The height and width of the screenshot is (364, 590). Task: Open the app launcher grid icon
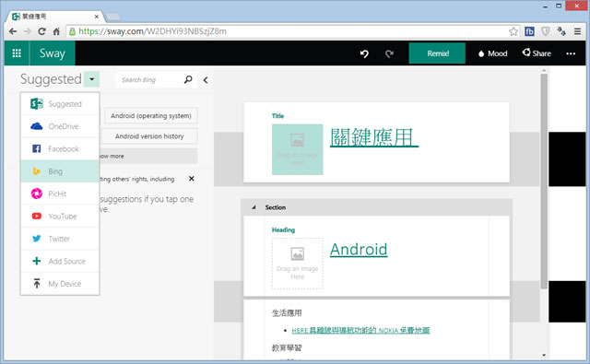pyautogui.click(x=17, y=53)
